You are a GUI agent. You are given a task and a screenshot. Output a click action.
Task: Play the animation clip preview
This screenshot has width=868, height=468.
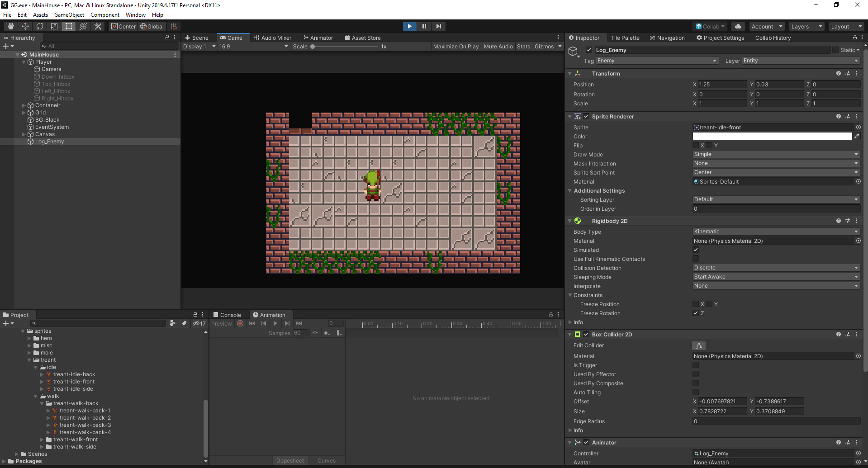275,323
